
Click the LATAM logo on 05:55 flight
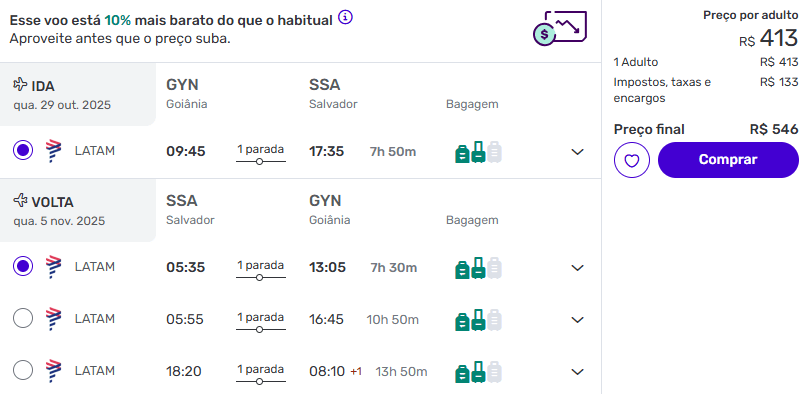pyautogui.click(x=53, y=319)
